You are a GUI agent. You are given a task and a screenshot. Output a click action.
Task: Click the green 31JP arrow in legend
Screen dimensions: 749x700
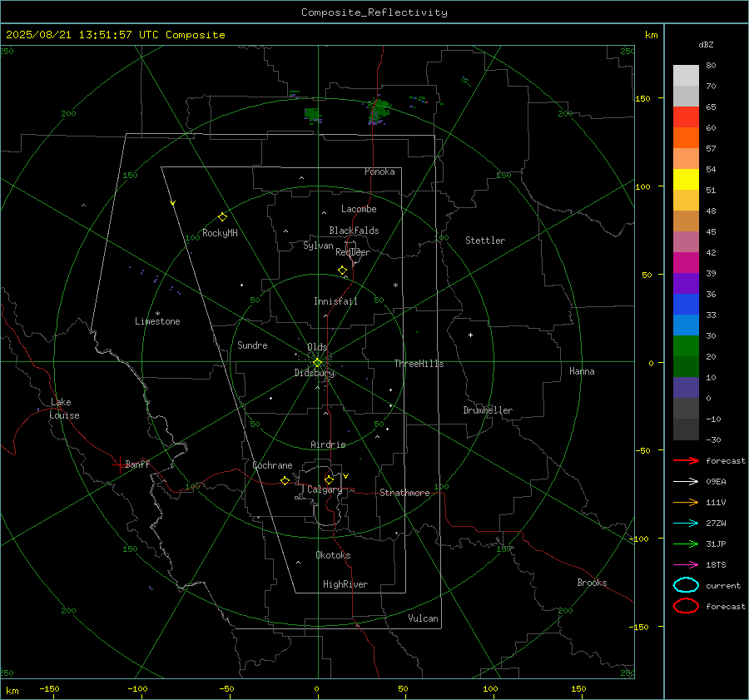click(x=686, y=544)
